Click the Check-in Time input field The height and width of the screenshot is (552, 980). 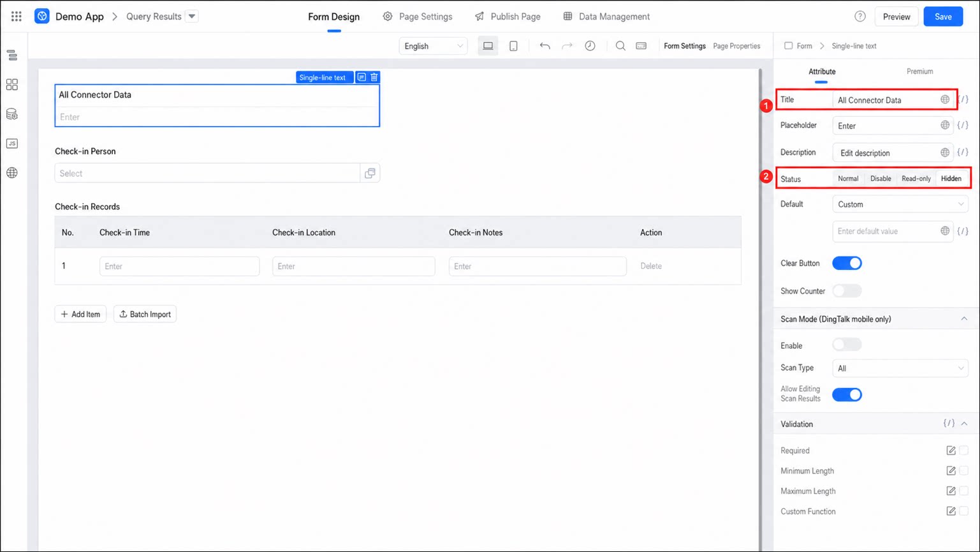pyautogui.click(x=179, y=266)
